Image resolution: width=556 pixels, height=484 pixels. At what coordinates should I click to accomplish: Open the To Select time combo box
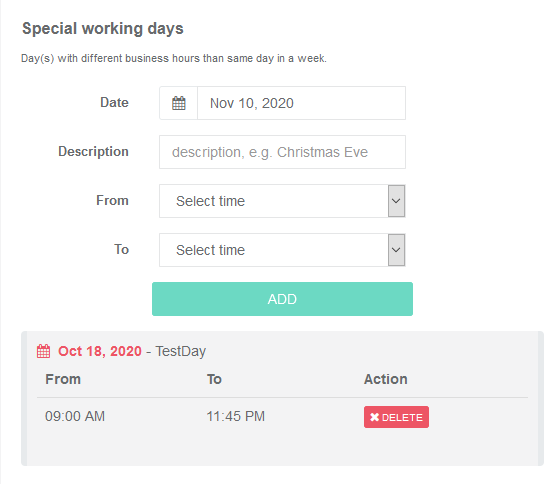[x=282, y=250]
